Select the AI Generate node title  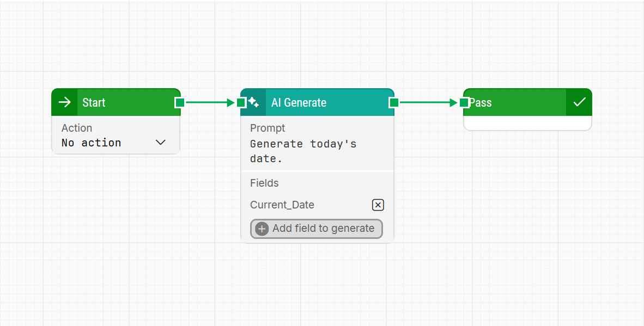pos(299,102)
